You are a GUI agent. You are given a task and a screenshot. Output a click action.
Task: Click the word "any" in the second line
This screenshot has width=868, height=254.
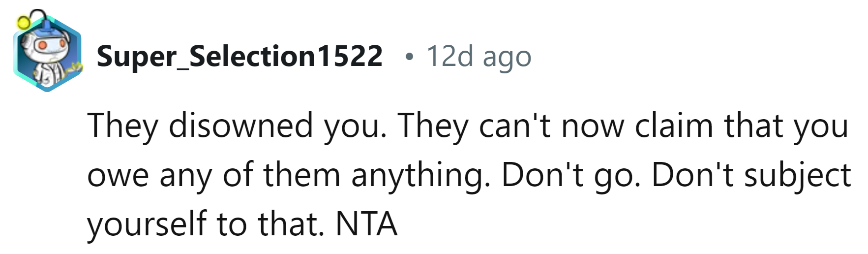[186, 175]
